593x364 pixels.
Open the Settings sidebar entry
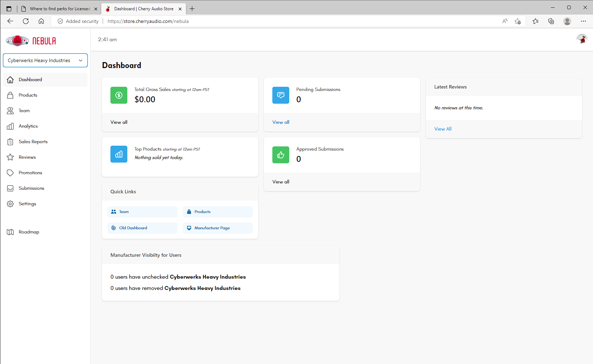click(45, 204)
